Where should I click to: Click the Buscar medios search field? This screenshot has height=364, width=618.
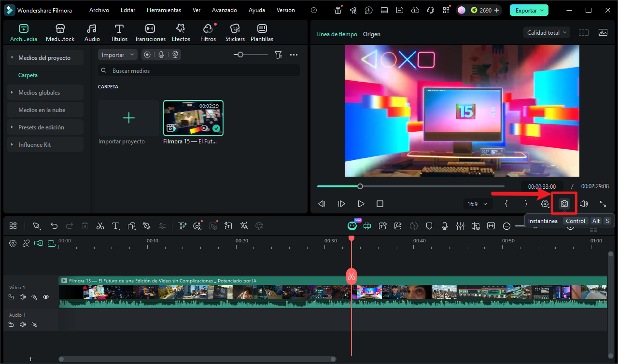click(x=199, y=70)
